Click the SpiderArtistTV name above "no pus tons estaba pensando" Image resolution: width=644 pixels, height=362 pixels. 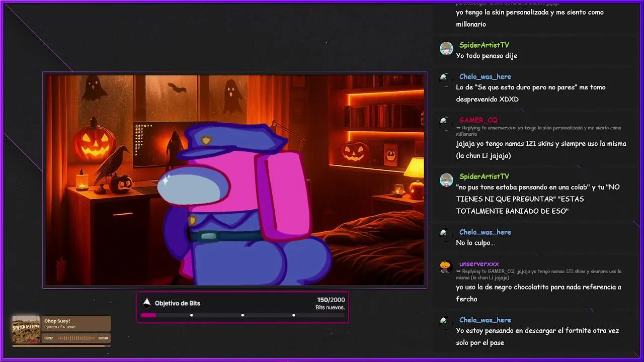[484, 176]
